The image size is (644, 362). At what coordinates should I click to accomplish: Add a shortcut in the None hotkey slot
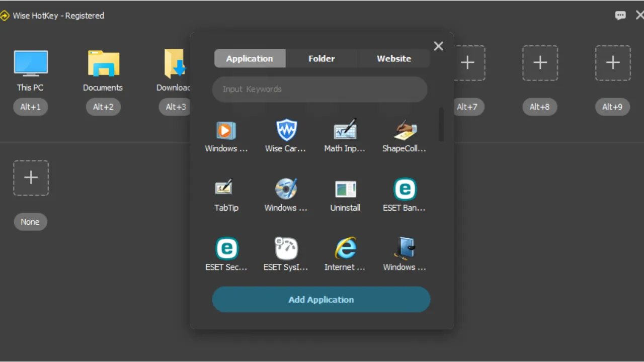(31, 178)
